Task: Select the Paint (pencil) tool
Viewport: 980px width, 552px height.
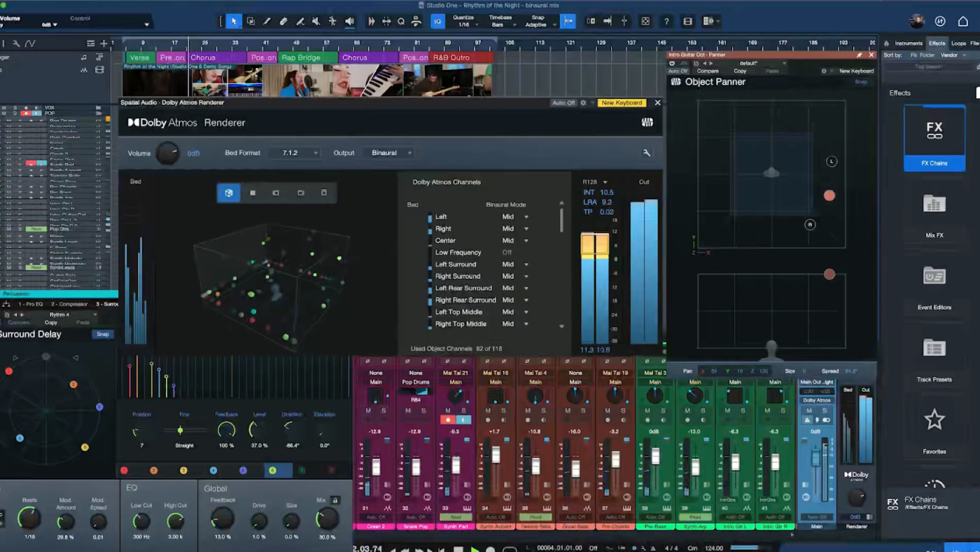Action: click(x=267, y=22)
